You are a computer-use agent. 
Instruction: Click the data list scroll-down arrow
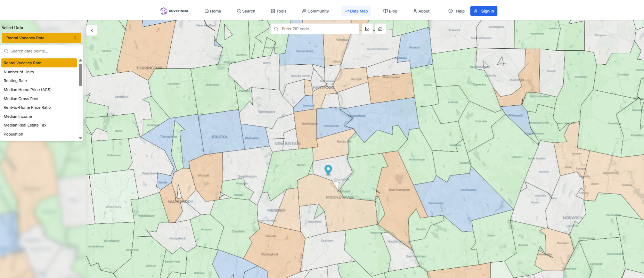pyautogui.click(x=80, y=138)
